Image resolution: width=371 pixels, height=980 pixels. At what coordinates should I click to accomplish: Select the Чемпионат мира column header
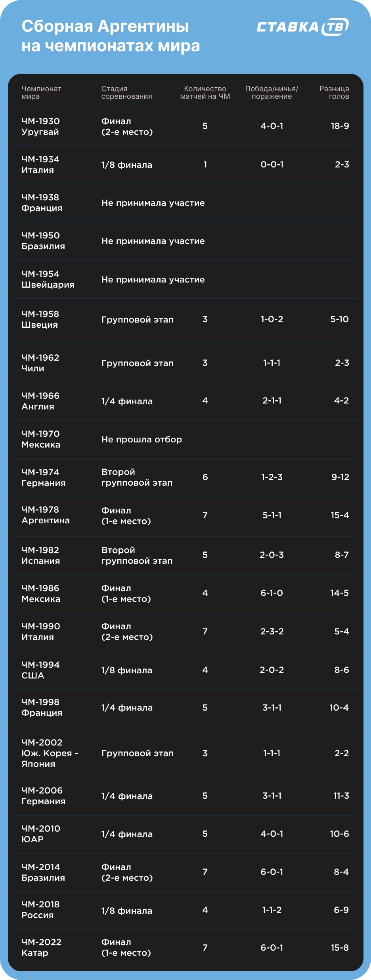41,92
